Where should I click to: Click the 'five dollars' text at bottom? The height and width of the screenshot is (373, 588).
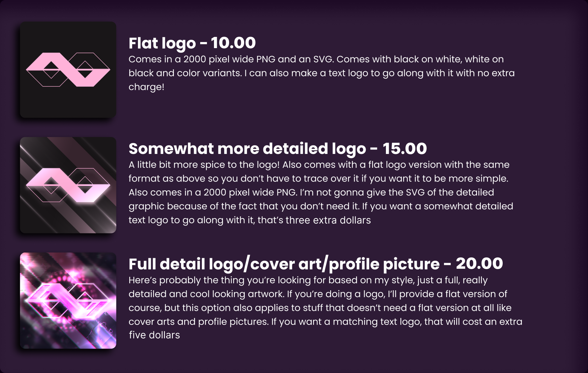[154, 335]
